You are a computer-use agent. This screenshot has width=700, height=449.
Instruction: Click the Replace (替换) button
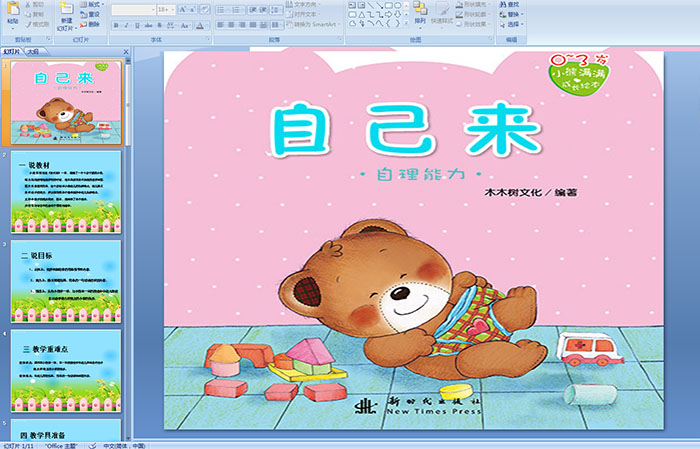tap(511, 14)
